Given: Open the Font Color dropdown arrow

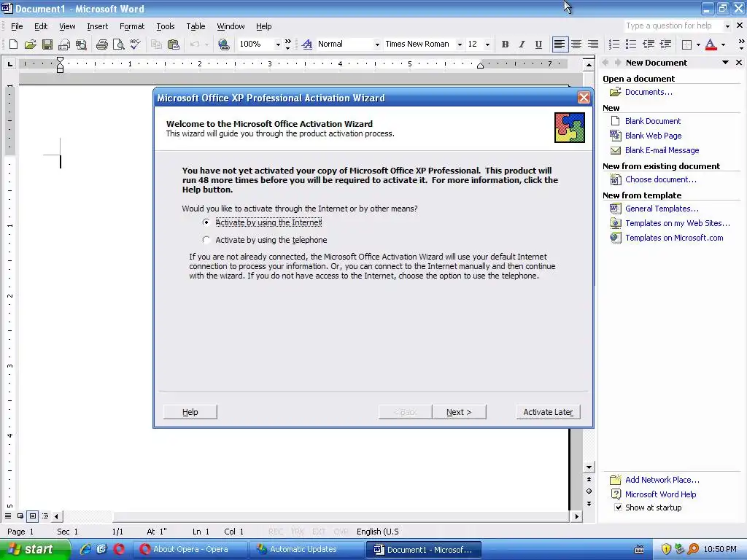Looking at the screenshot, I should click(x=723, y=44).
